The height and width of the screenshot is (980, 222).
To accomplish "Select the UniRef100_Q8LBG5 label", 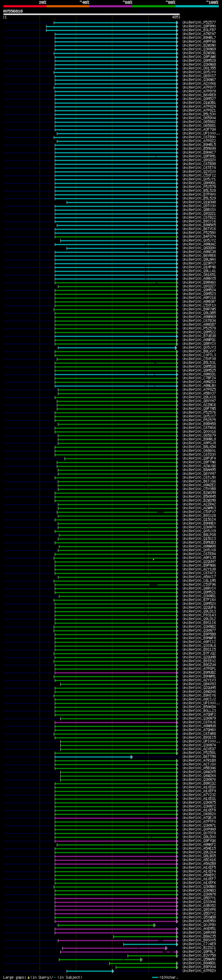I will [199, 856].
